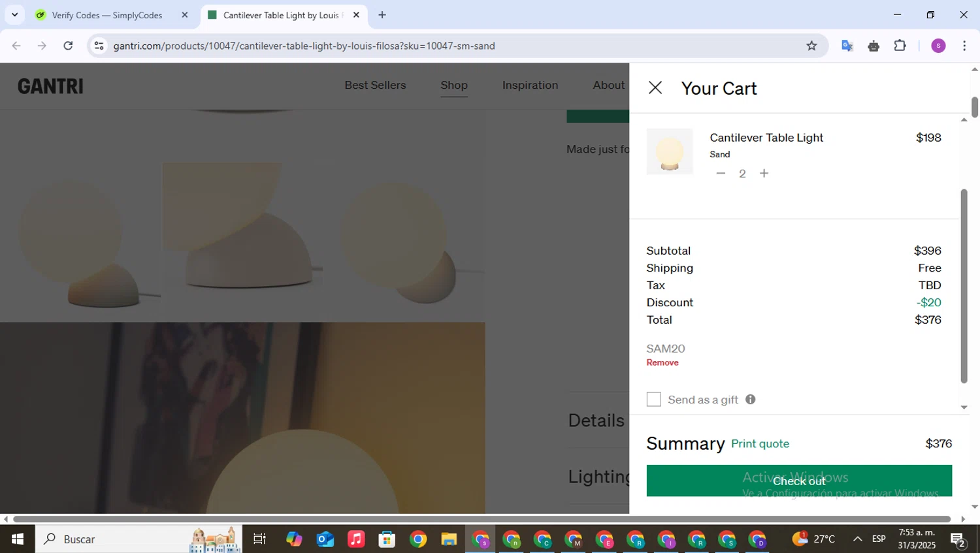This screenshot has width=980, height=553.
Task: Click the page horizontal scrollbar
Action: click(x=482, y=519)
